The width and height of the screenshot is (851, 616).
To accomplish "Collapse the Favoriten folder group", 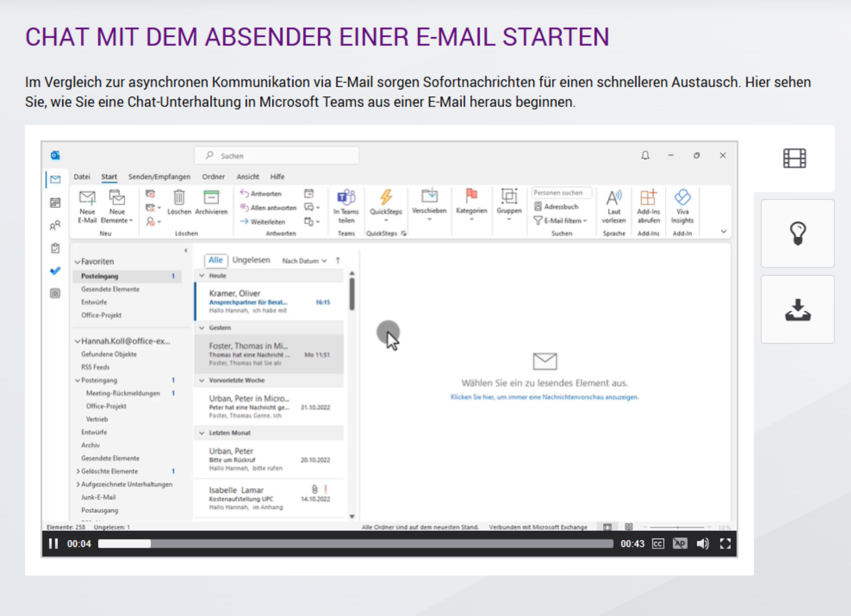I will click(x=78, y=262).
